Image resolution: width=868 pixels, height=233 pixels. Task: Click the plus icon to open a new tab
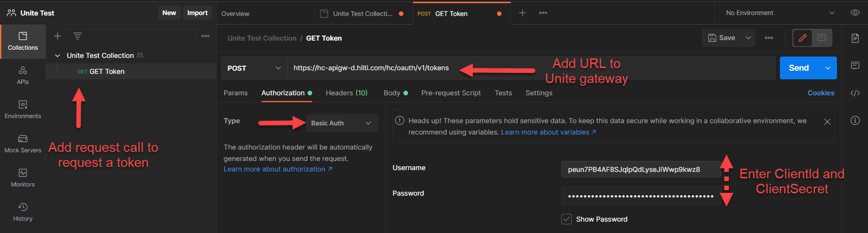pos(523,13)
